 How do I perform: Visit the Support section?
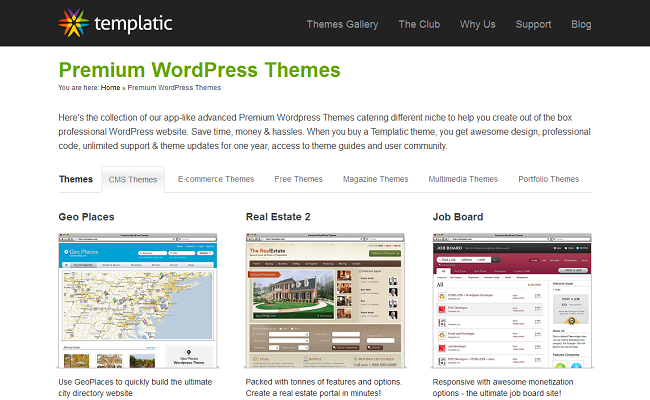click(533, 24)
